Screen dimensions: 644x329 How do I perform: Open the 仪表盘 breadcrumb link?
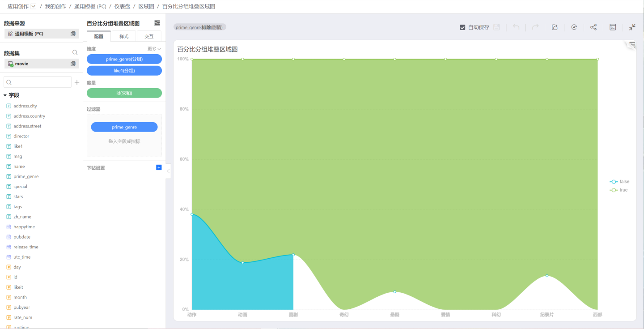[122, 6]
